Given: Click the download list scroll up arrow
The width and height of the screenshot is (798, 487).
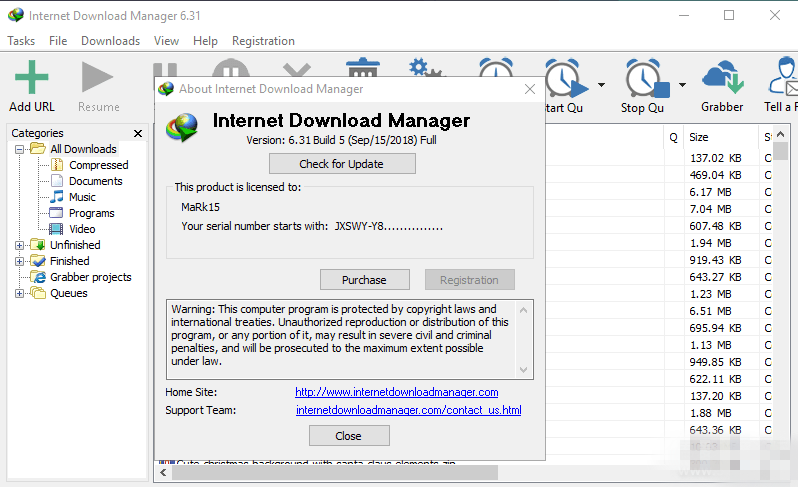Looking at the screenshot, I should pyautogui.click(x=781, y=134).
